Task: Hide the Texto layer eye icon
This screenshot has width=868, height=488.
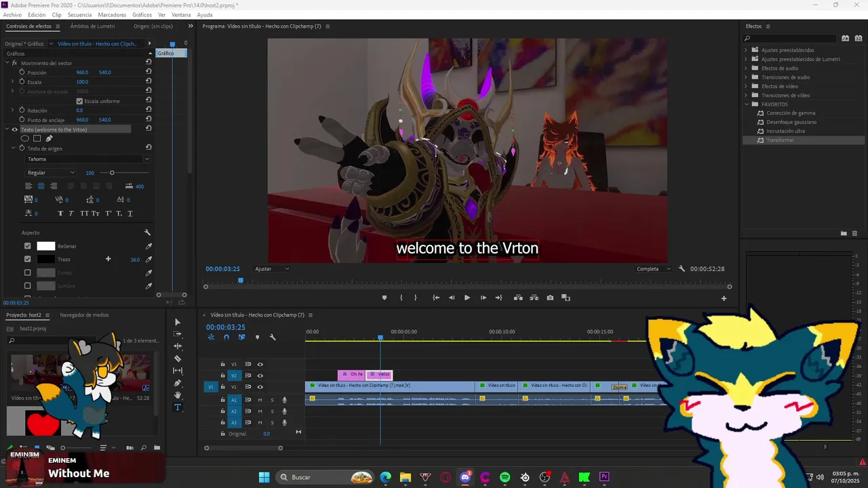Action: pos(15,129)
